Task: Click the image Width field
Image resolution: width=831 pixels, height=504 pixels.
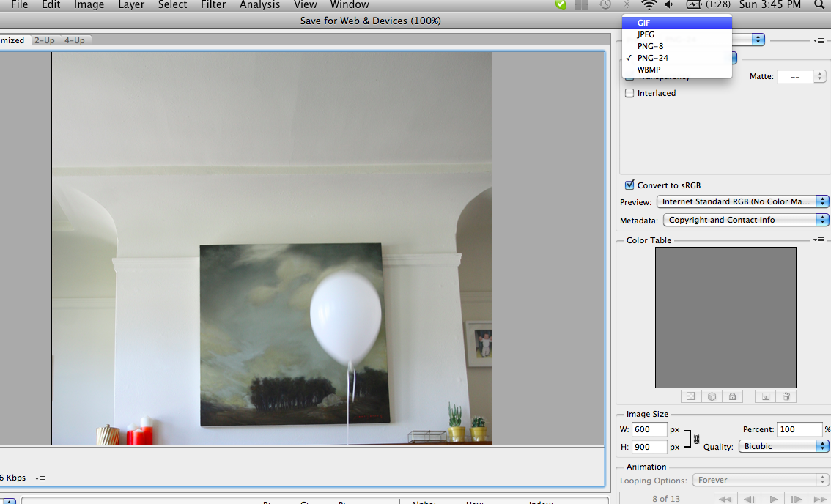Action: pos(649,429)
